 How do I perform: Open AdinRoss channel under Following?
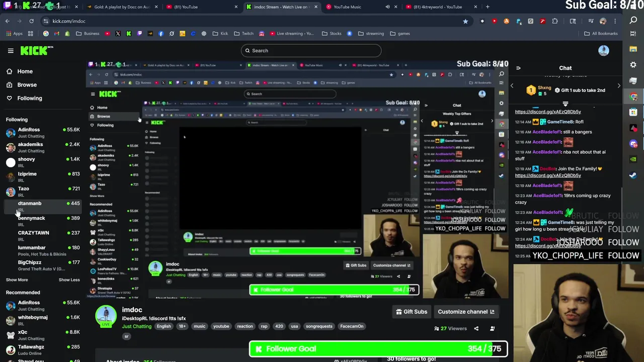pyautogui.click(x=42, y=133)
